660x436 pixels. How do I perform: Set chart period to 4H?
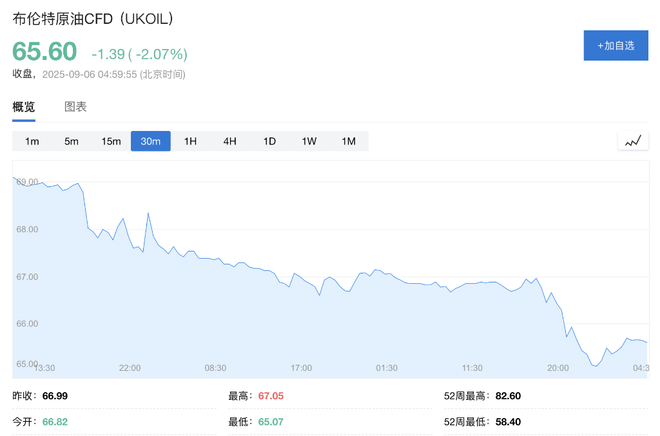click(x=230, y=141)
